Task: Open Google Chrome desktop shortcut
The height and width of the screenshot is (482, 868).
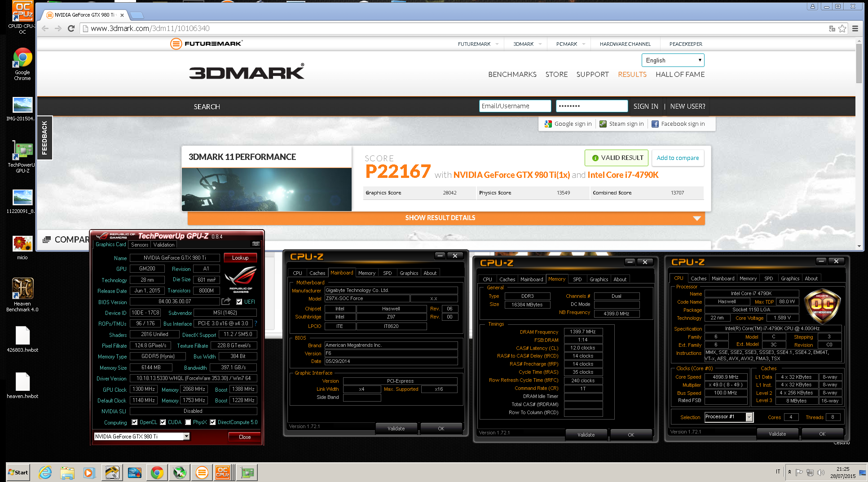Action: point(22,64)
